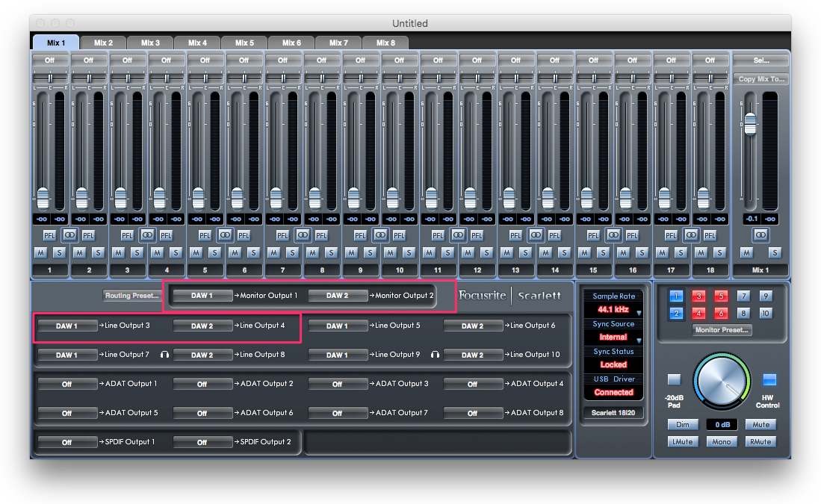Image resolution: width=821 pixels, height=504 pixels.
Task: Link channels 7 and 8 as stereo
Action: tap(302, 235)
